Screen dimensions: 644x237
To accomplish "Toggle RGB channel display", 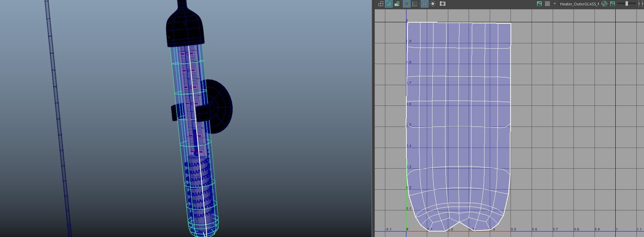I will [604, 4].
